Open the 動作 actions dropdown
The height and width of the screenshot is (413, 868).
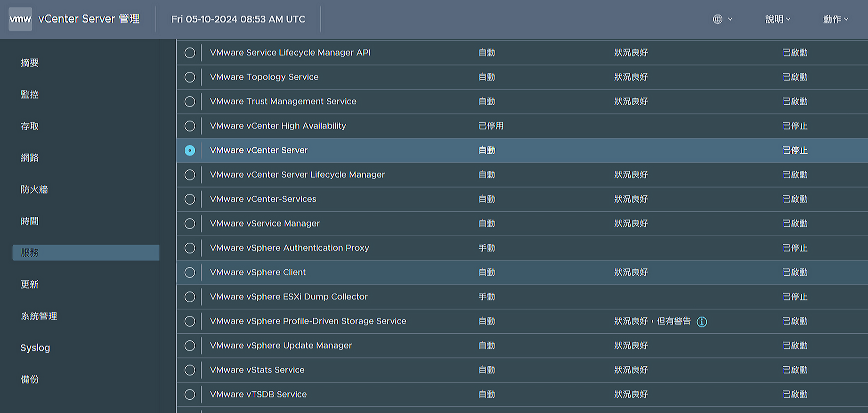click(x=836, y=19)
